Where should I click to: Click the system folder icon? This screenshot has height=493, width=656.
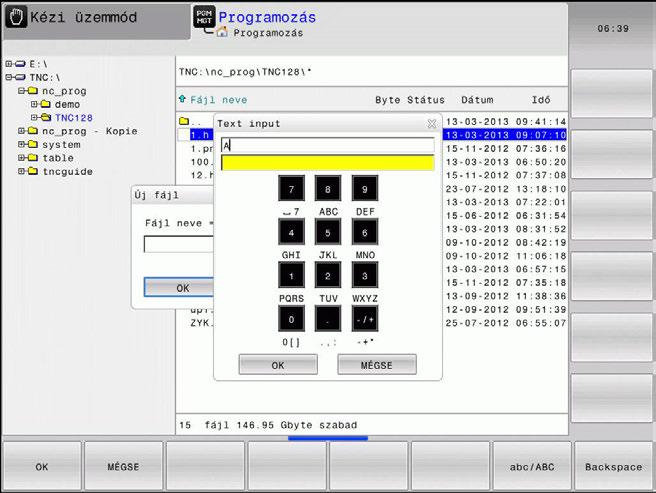click(33, 144)
